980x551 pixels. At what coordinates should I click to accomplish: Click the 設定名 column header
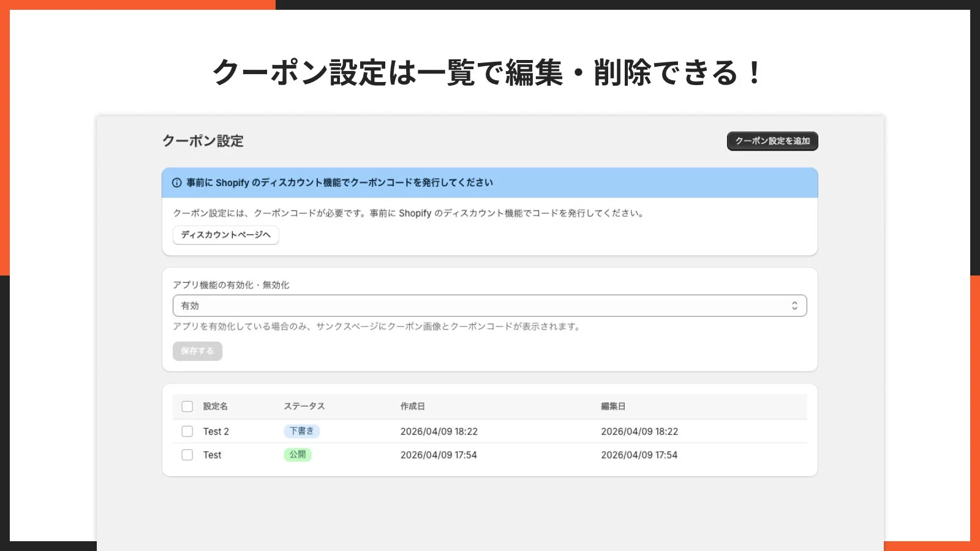[x=216, y=407]
